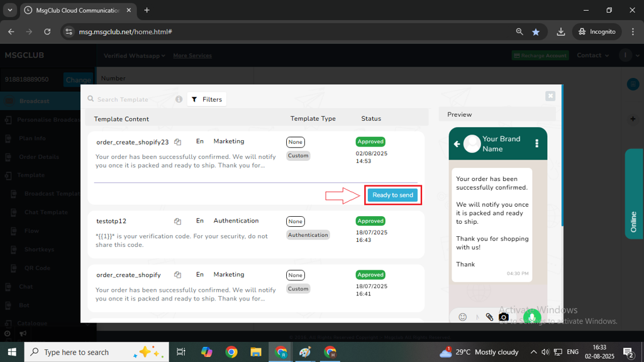Open a new browser tab
Image resolution: width=644 pixels, height=362 pixels.
[x=147, y=10]
